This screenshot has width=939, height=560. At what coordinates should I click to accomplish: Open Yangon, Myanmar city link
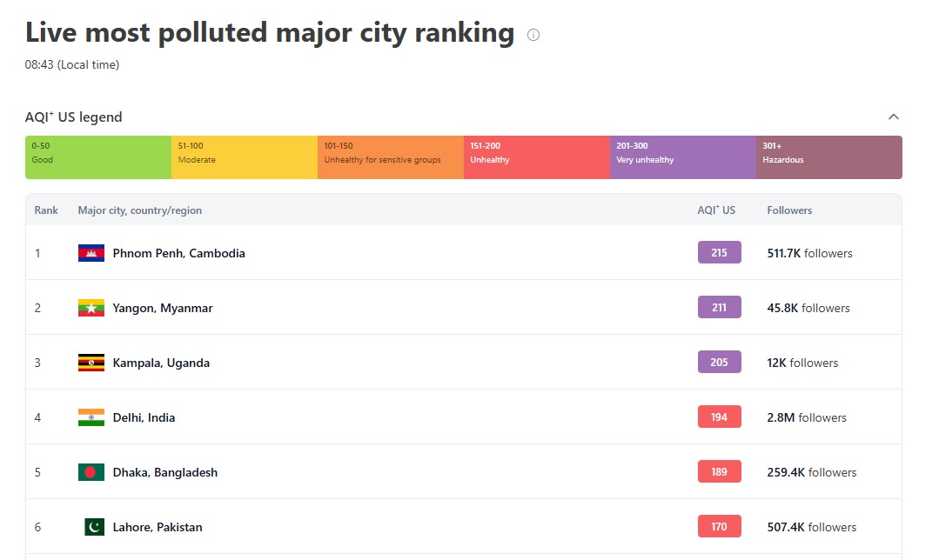pyautogui.click(x=163, y=308)
